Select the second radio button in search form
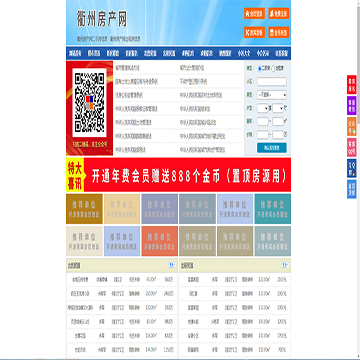Screen dimensions: 360x360 274,68
